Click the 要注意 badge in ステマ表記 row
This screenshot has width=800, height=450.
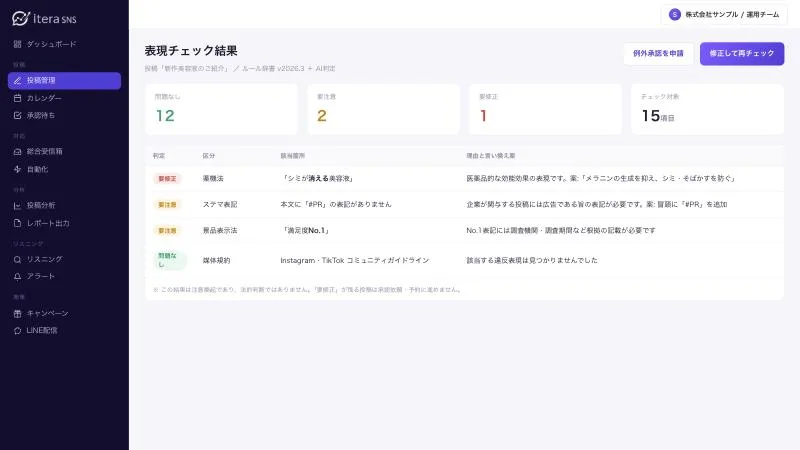point(167,205)
